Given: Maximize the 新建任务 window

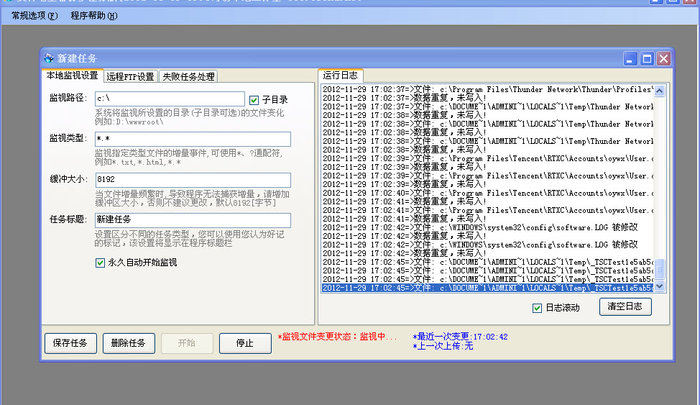Looking at the screenshot, I should tap(647, 58).
